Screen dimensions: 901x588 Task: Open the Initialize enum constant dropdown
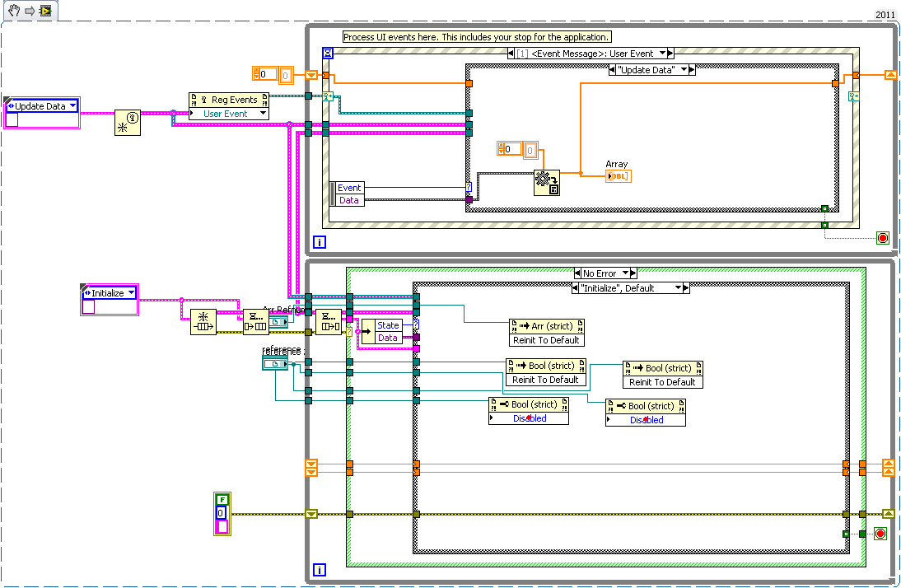tap(131, 292)
